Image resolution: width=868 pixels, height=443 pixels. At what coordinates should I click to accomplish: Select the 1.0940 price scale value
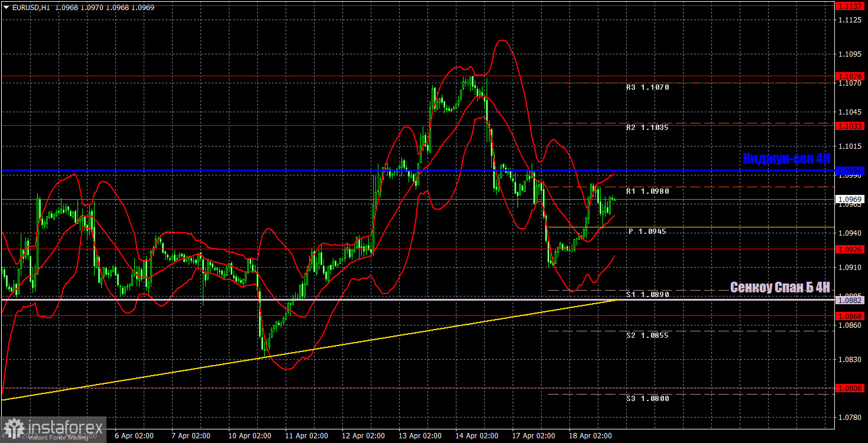click(x=850, y=233)
